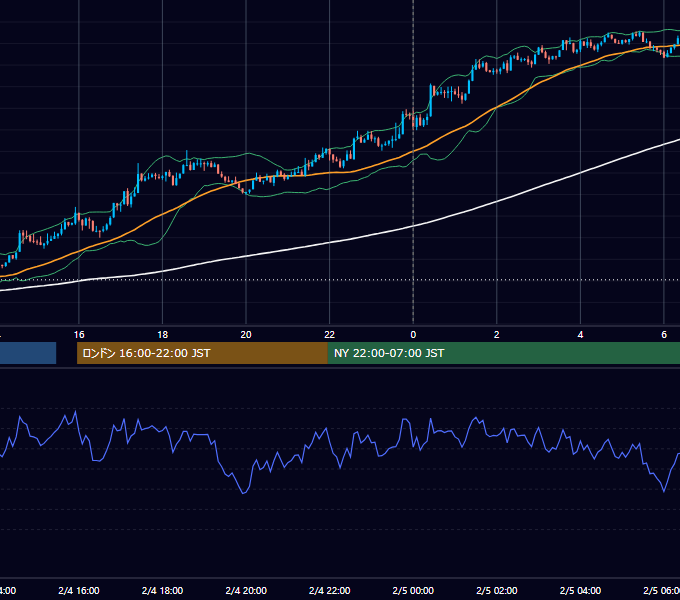The image size is (680, 600).
Task: Click the 4 hour label on chart axis
Action: click(x=580, y=335)
